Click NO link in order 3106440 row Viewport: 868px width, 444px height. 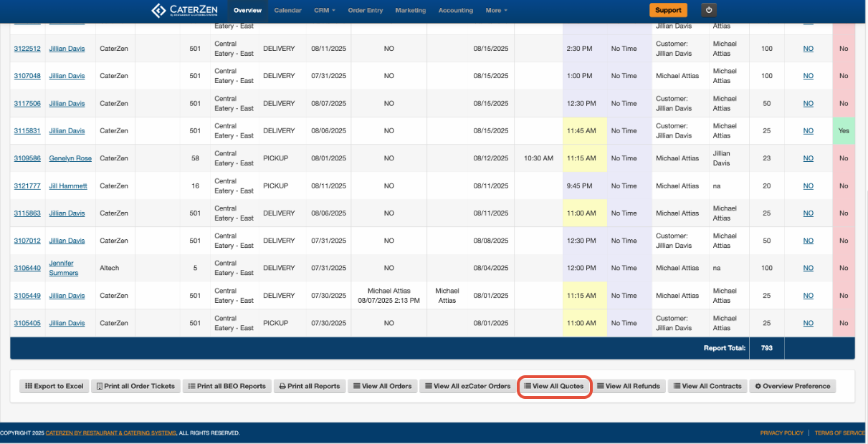pos(808,268)
